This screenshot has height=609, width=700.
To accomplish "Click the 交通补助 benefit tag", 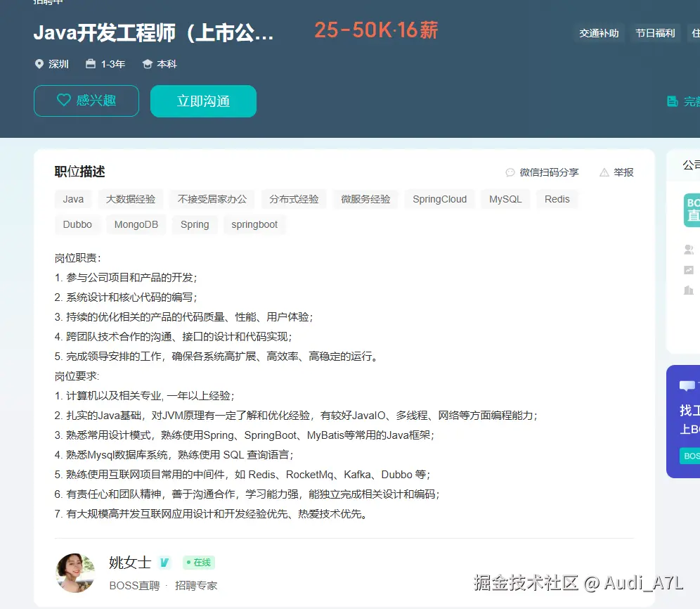I will point(599,32).
